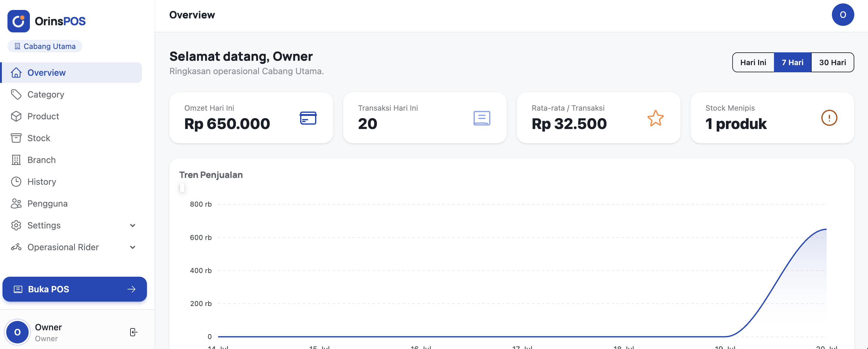This screenshot has width=868, height=349.
Task: Click the 800 rb axis label
Action: [201, 204]
